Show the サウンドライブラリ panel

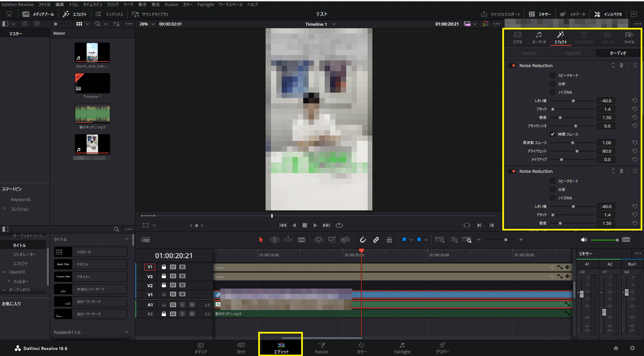pyautogui.click(x=150, y=14)
